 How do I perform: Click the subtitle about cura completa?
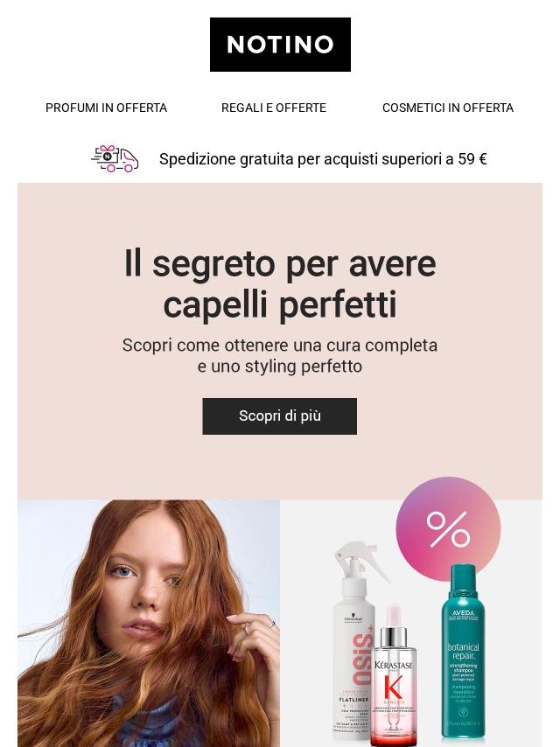(x=280, y=355)
